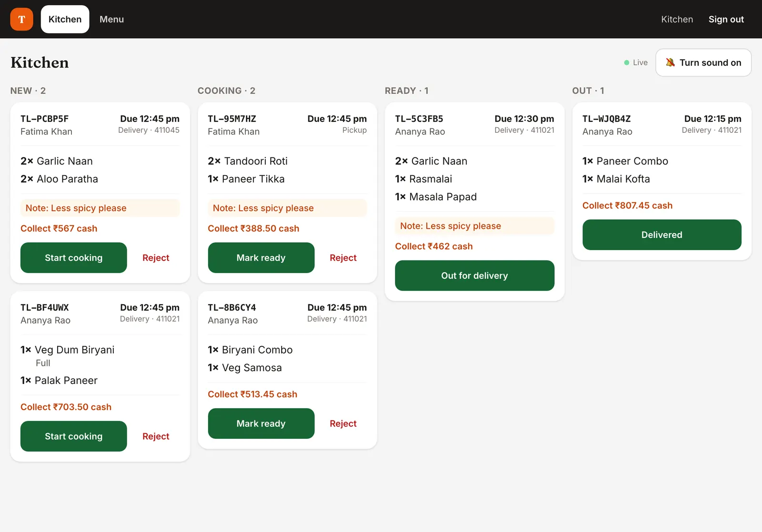The width and height of the screenshot is (762, 532).
Task: Mark order TL-95M7HZ as ready
Action: click(x=261, y=257)
